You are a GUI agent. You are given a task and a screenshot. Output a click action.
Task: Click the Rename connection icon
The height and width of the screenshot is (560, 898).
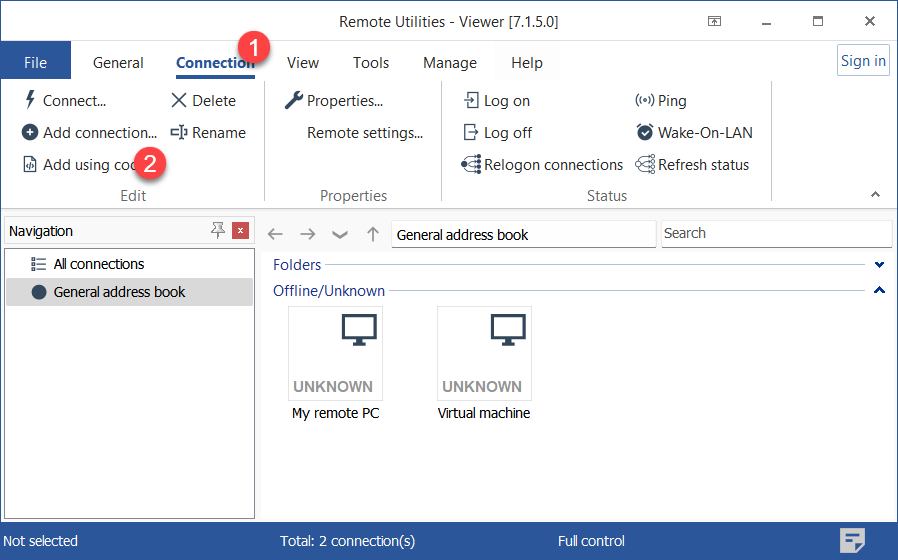[x=179, y=132]
